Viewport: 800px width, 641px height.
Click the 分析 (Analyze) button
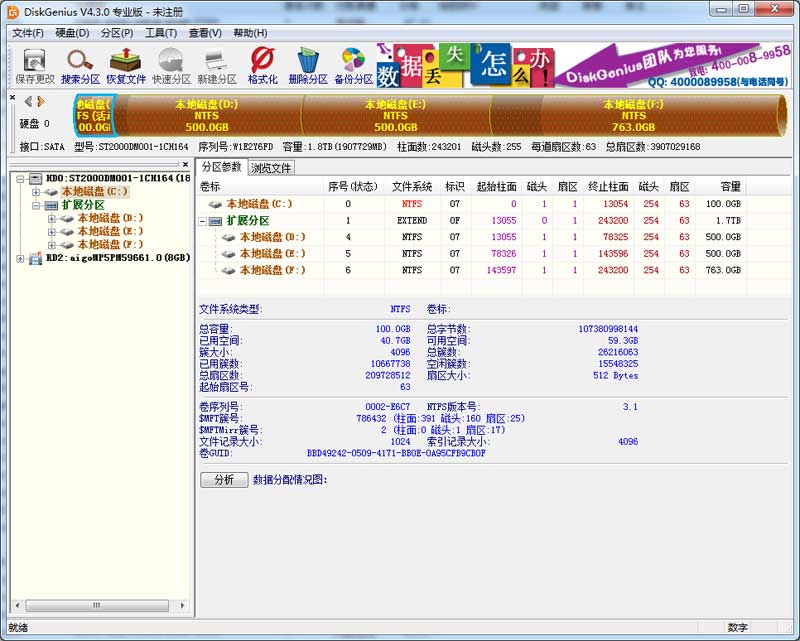[x=224, y=479]
